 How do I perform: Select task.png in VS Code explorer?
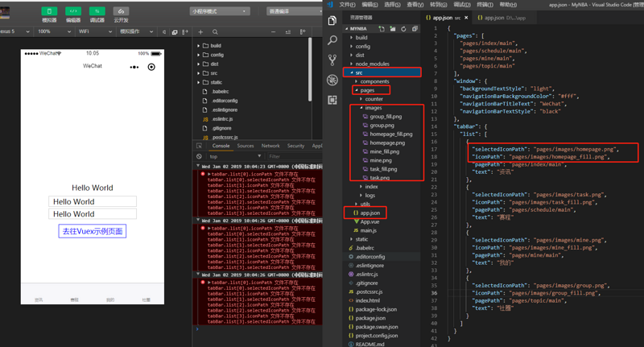tap(379, 178)
